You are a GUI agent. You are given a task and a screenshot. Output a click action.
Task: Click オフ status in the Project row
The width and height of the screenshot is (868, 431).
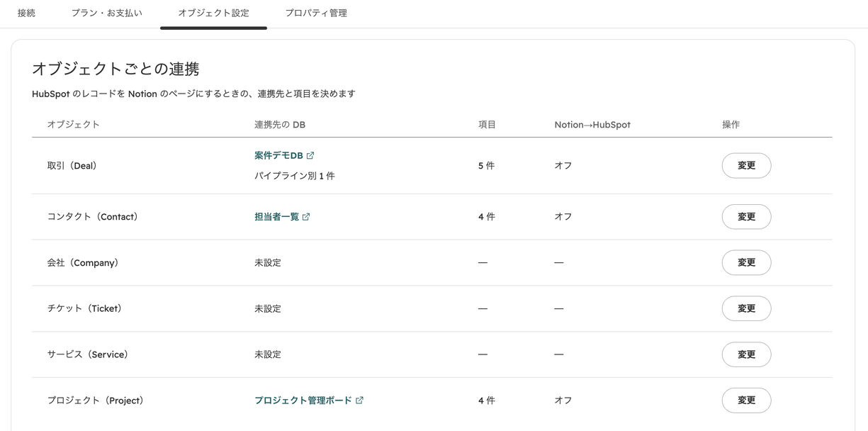[563, 401]
